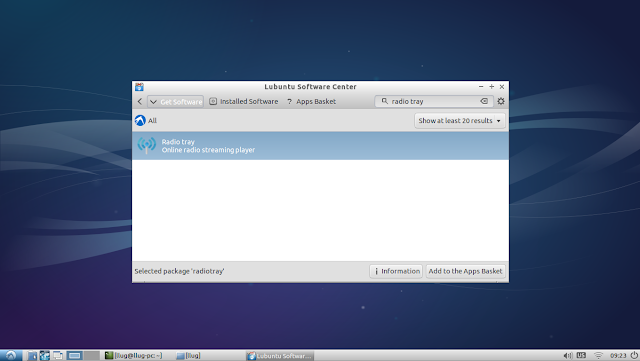The image size is (640, 361).
Task: Click the Lubuntu Software Center taskbar item
Action: coord(280,356)
